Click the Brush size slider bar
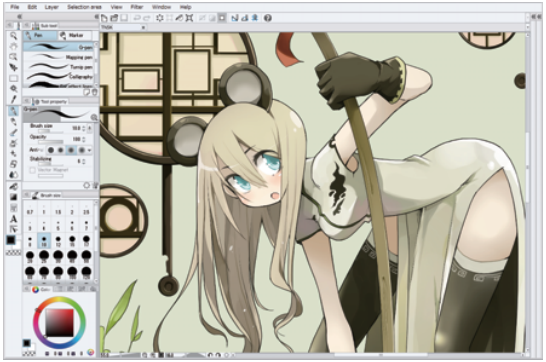546x362 pixels. point(51,131)
